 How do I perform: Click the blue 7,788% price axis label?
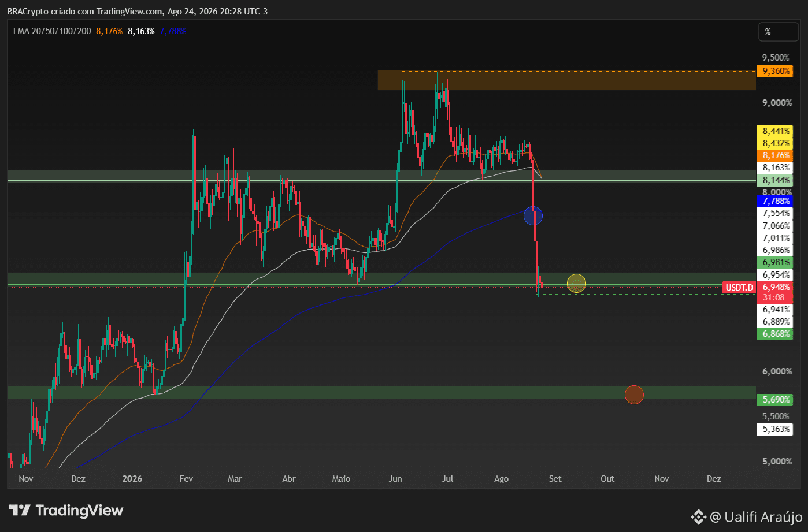coord(774,201)
